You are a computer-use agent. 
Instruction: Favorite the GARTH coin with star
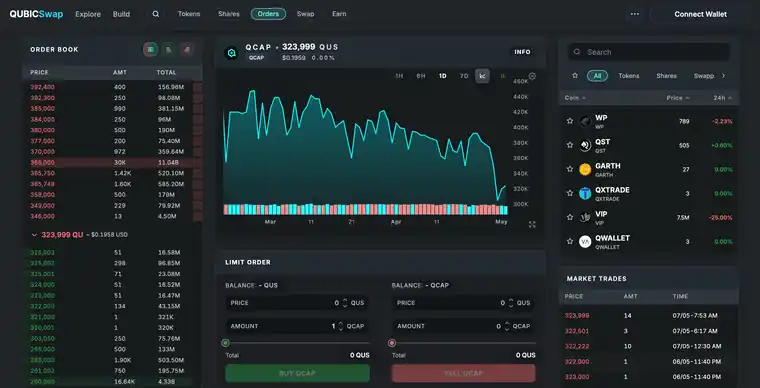pyautogui.click(x=570, y=169)
